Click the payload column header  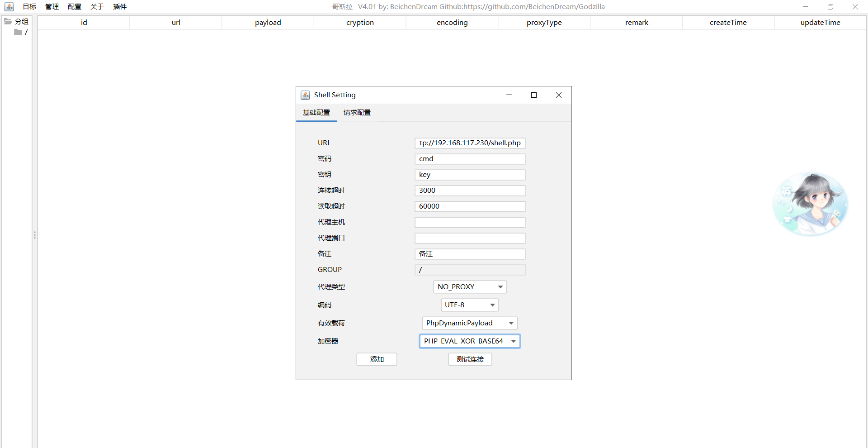point(268,23)
